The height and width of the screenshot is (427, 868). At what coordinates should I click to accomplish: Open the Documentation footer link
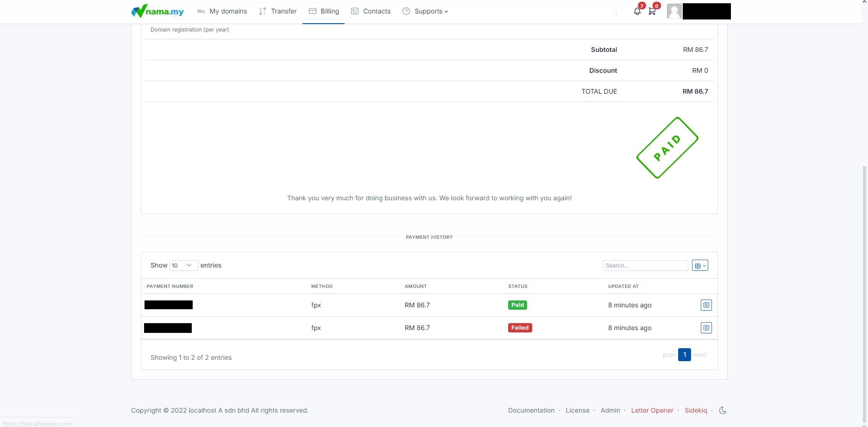tap(531, 410)
